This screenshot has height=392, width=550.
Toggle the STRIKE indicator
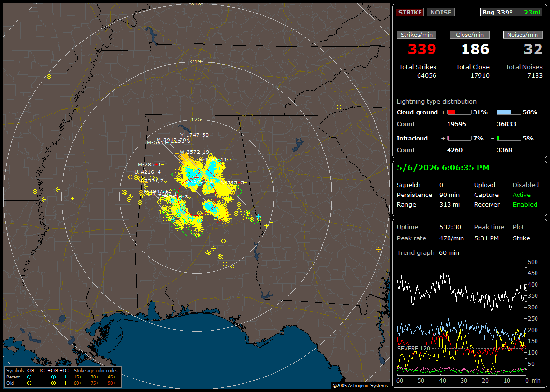(410, 12)
